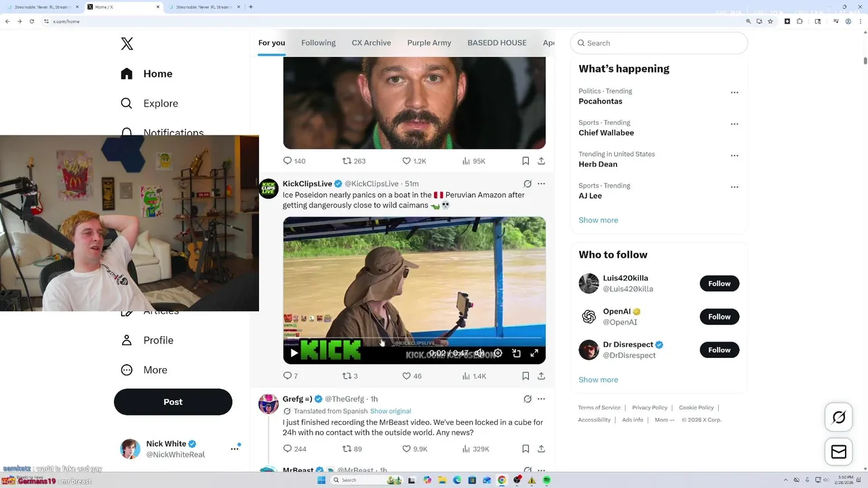Reply to the post with 140 replies
Screen dimensions: 868x488
[x=294, y=161]
